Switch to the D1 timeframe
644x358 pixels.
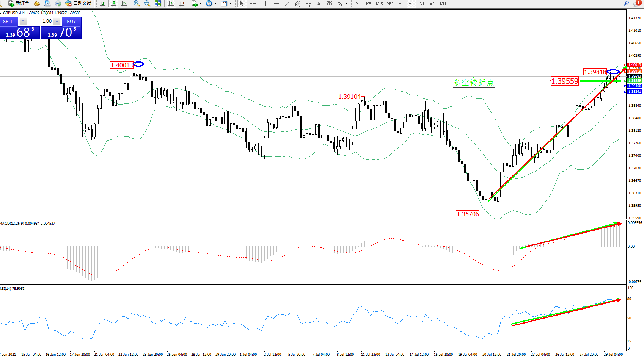[422, 3]
